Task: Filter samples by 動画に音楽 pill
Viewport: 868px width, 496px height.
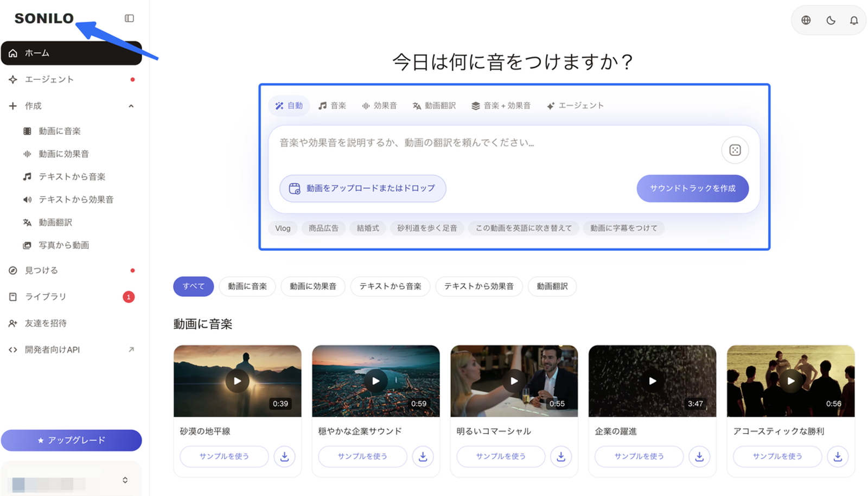Action: click(x=247, y=287)
